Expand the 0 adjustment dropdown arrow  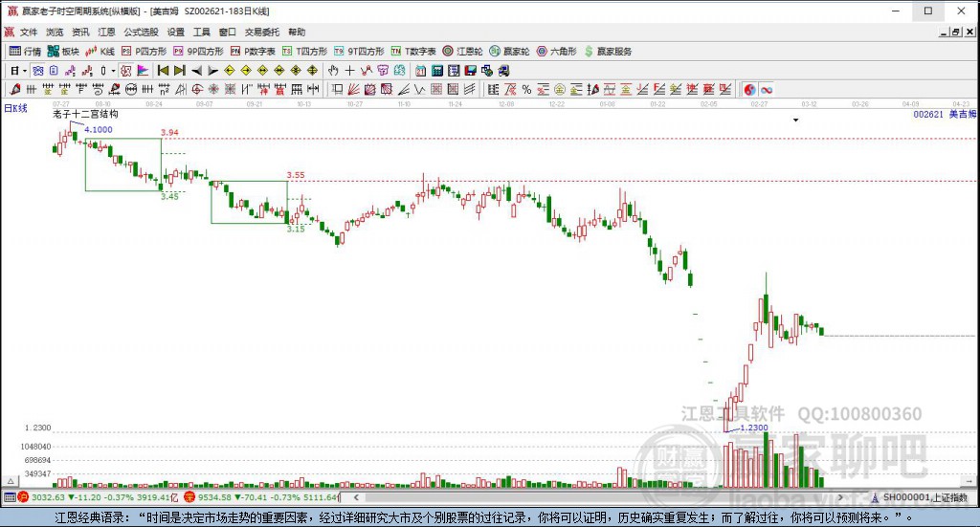click(113, 71)
